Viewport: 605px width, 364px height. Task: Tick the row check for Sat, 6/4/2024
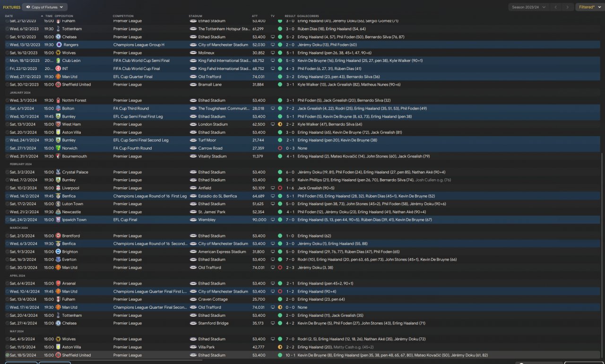pyautogui.click(x=7, y=284)
